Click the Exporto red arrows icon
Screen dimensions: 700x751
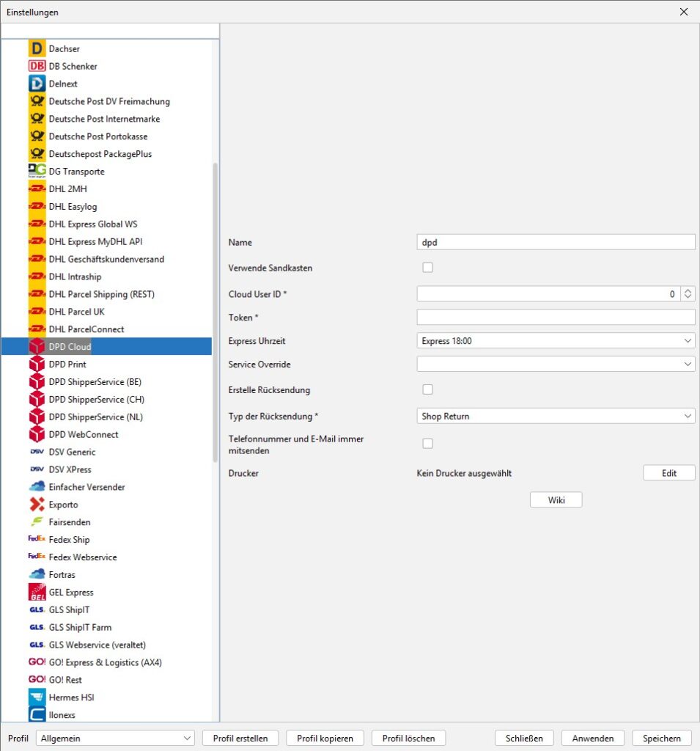pos(37,505)
